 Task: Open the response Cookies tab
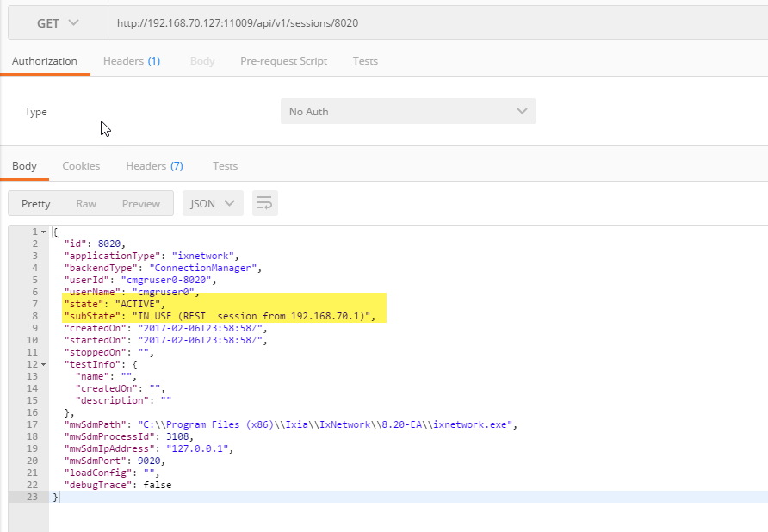click(81, 166)
